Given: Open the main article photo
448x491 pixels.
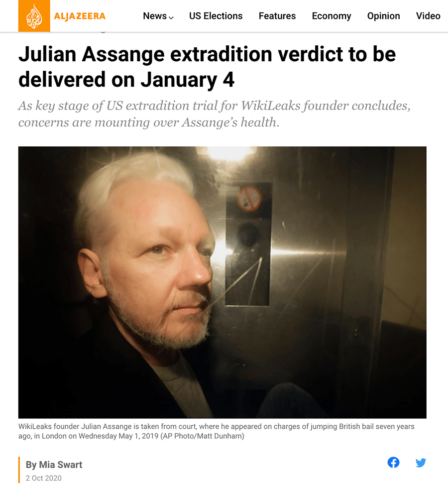Looking at the screenshot, I should (223, 282).
